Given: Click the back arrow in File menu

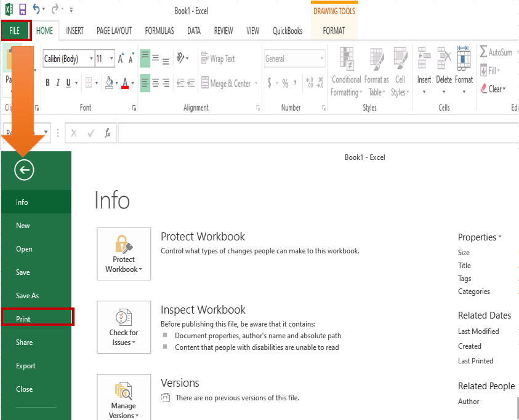Looking at the screenshot, I should point(25,170).
